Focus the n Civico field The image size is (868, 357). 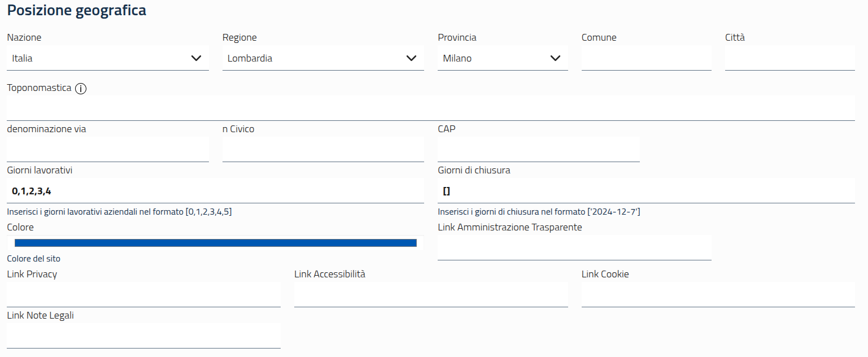click(323, 150)
